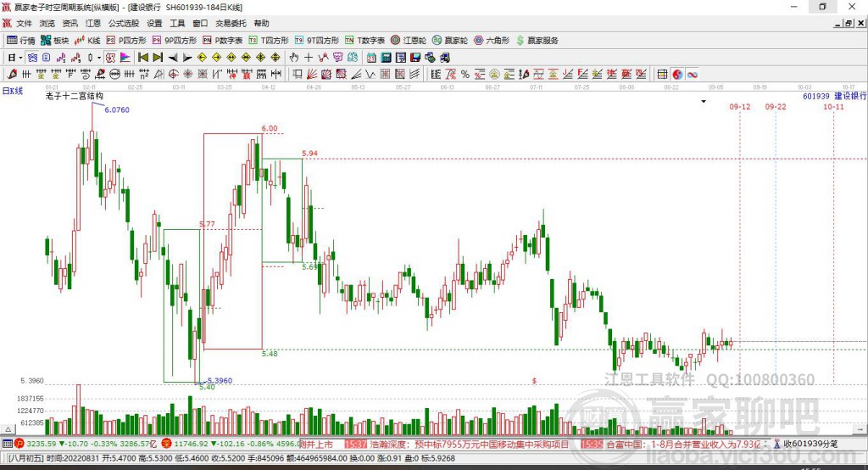Toggle the highlighted blue chart-type icon

(x=32, y=58)
